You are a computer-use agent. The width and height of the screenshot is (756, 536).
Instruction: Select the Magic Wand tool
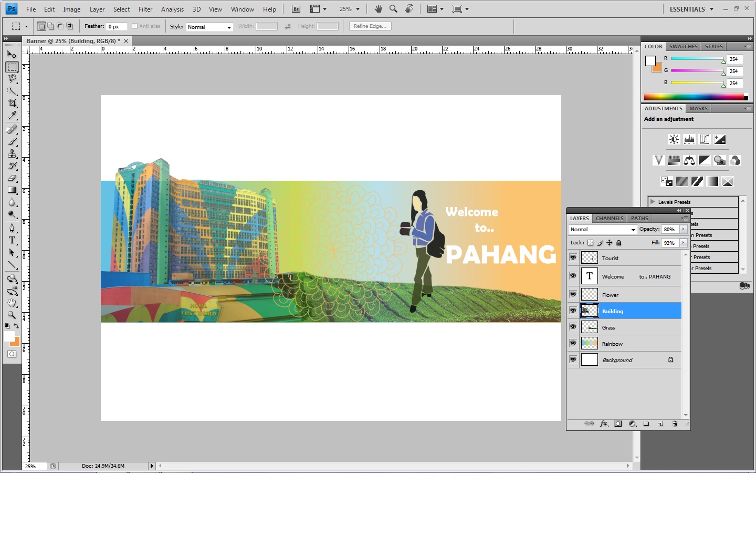click(x=12, y=91)
